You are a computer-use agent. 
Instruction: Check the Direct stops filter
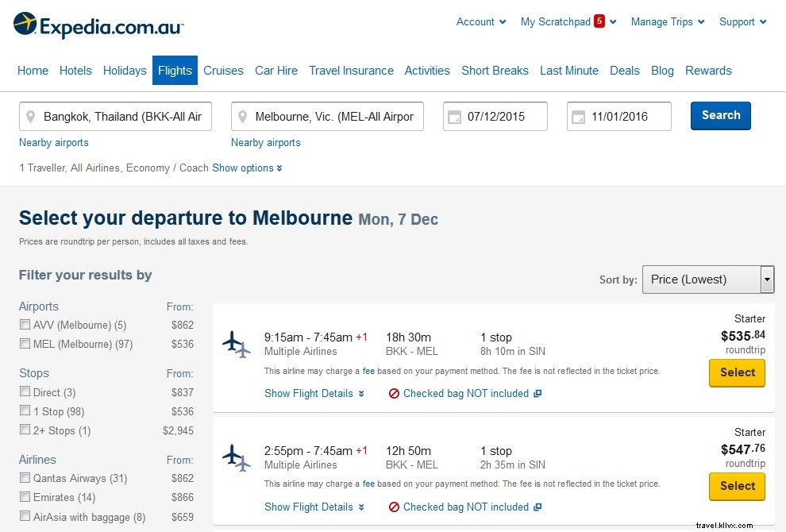[25, 392]
